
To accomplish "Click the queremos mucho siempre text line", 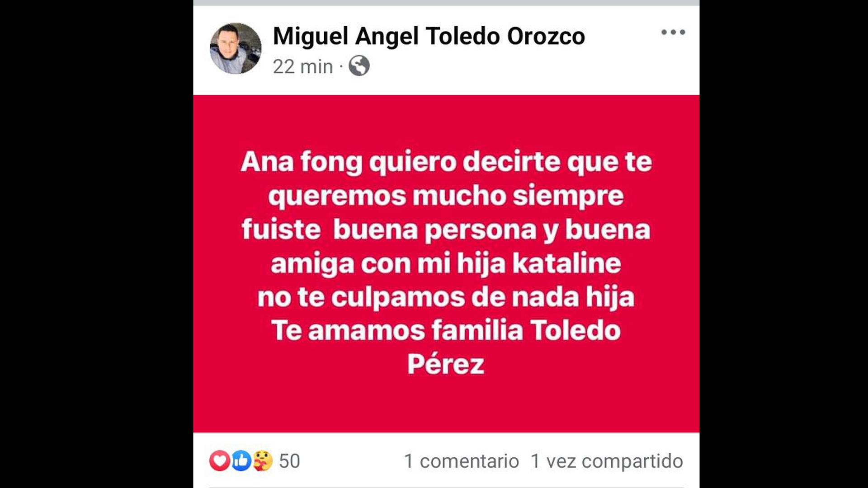I will (x=446, y=196).
